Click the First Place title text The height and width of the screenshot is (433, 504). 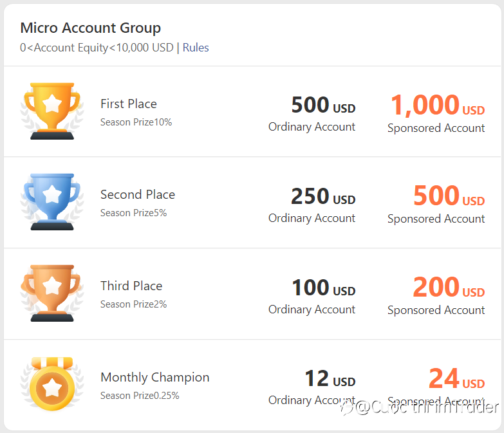coord(129,104)
